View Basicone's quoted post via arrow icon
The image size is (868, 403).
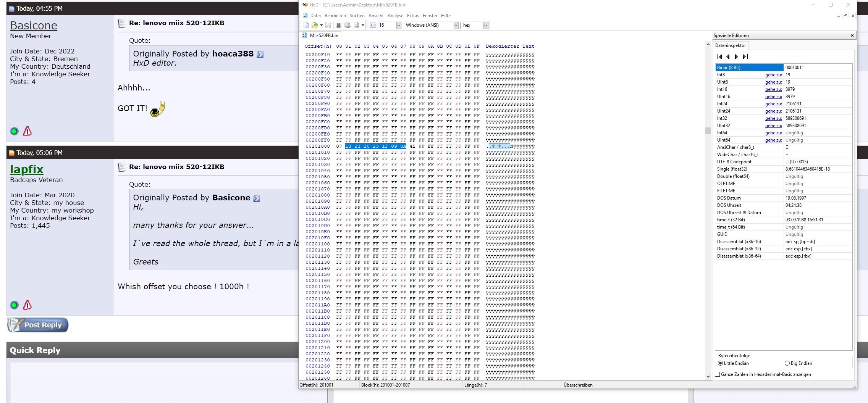point(257,198)
